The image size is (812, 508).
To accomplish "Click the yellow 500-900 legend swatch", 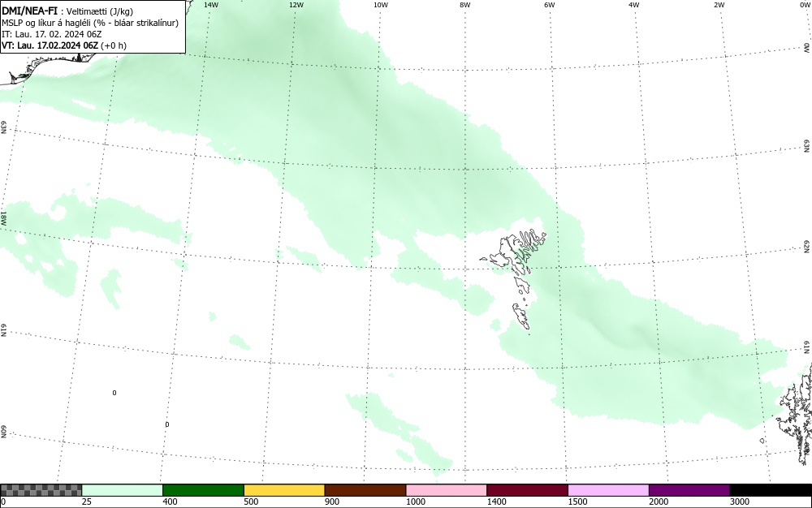I will pyautogui.click(x=284, y=490).
